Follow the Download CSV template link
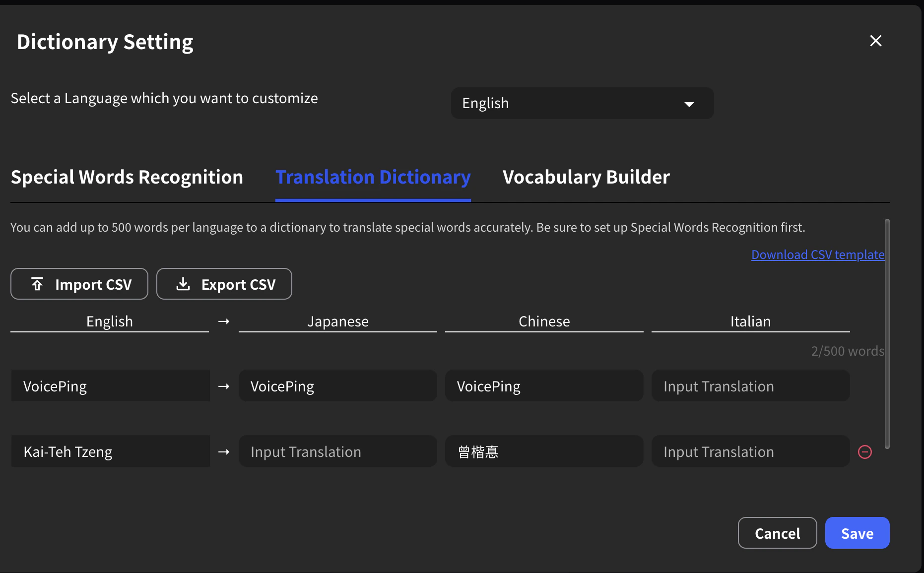Screen dimensions: 924x573 tap(818, 255)
